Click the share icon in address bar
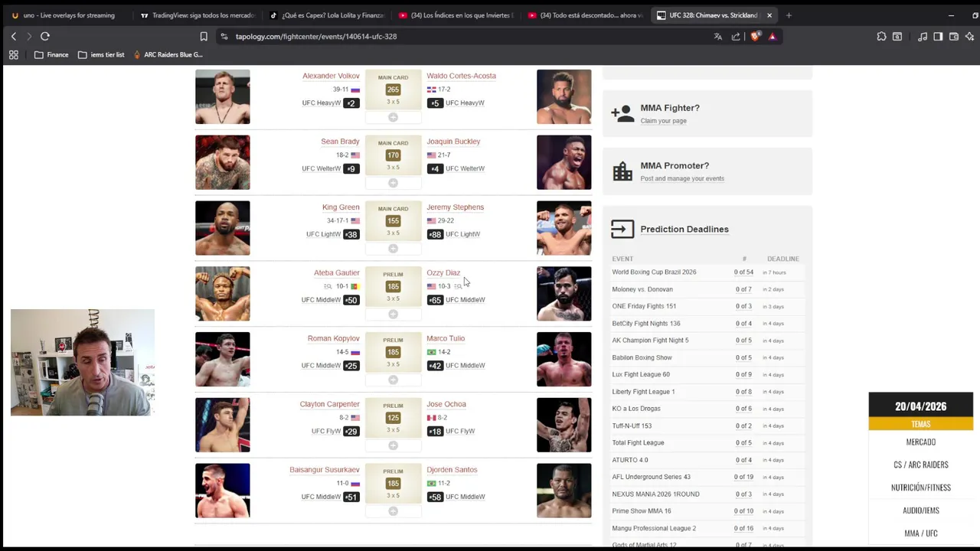This screenshot has width=980, height=551. tap(736, 36)
